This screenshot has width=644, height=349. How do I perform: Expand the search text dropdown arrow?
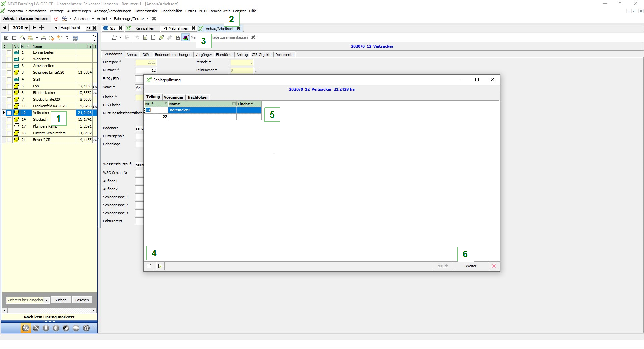(x=46, y=300)
